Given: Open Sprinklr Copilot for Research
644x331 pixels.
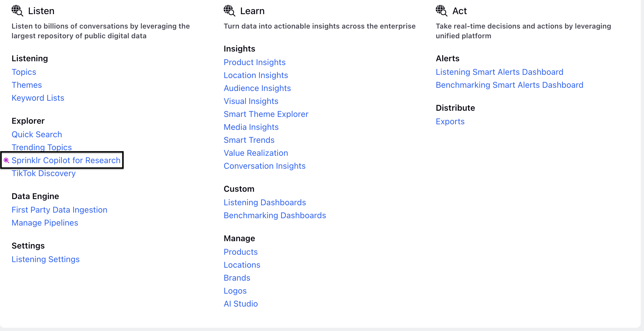Looking at the screenshot, I should [66, 160].
